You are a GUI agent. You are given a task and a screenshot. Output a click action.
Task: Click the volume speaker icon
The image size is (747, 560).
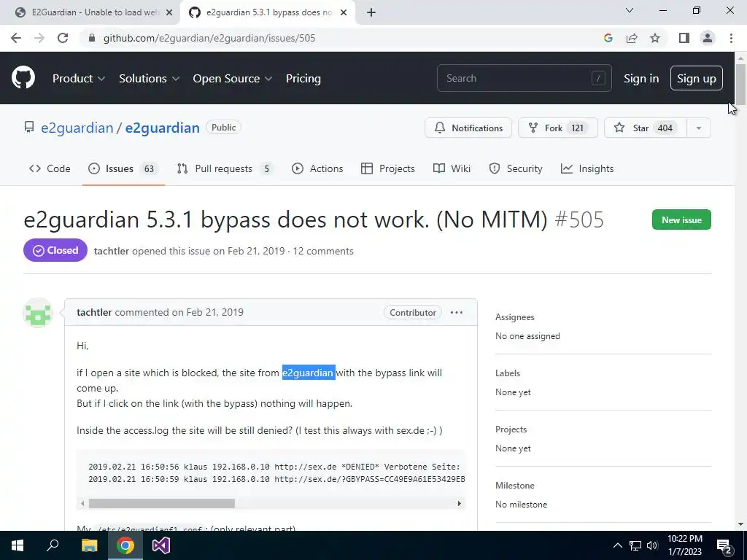[x=652, y=545]
